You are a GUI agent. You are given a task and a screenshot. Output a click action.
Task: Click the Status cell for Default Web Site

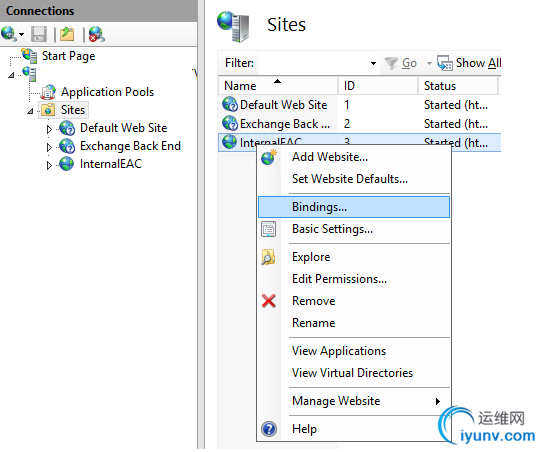[456, 105]
